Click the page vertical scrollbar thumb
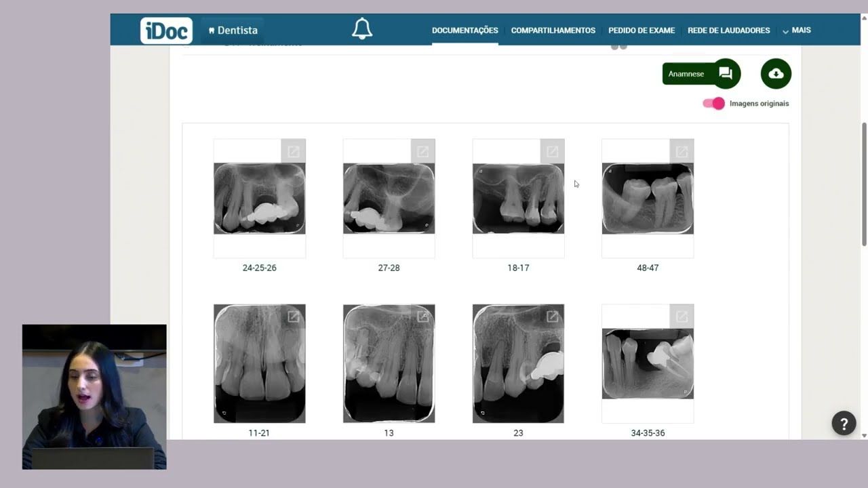 864,184
